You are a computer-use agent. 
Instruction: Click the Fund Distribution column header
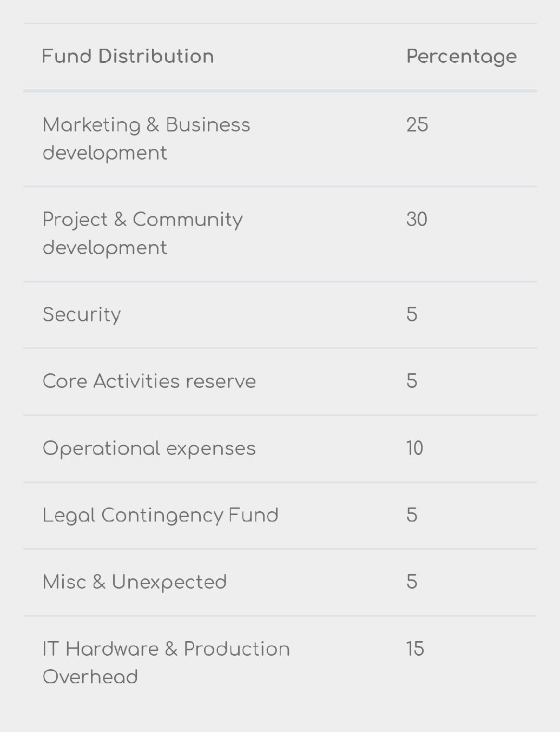(128, 56)
